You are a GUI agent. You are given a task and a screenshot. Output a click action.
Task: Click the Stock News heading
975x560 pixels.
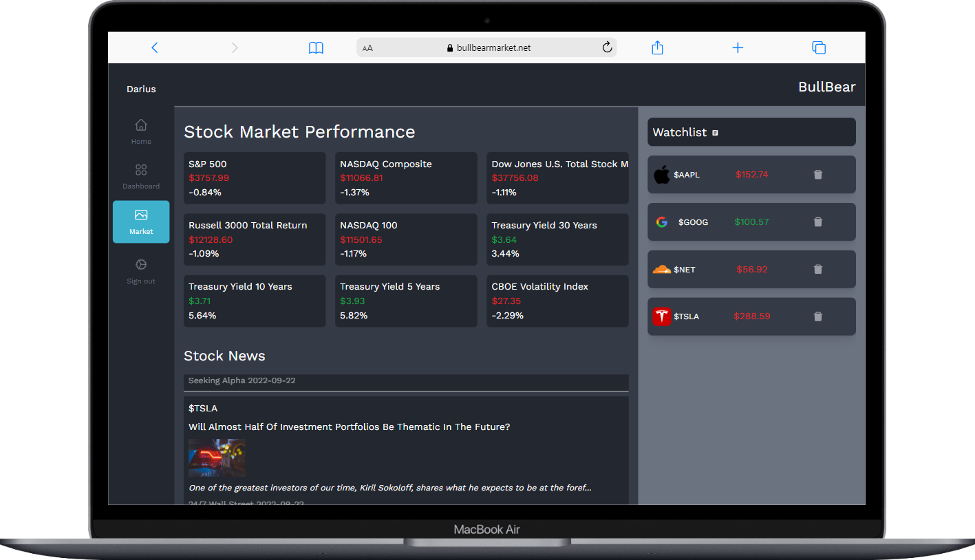click(x=224, y=356)
